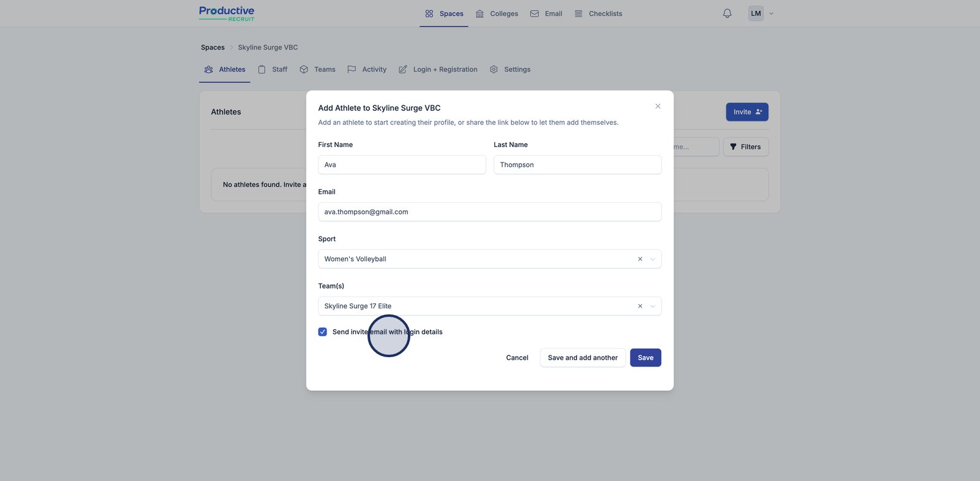Open the Settings tab

tap(510, 70)
